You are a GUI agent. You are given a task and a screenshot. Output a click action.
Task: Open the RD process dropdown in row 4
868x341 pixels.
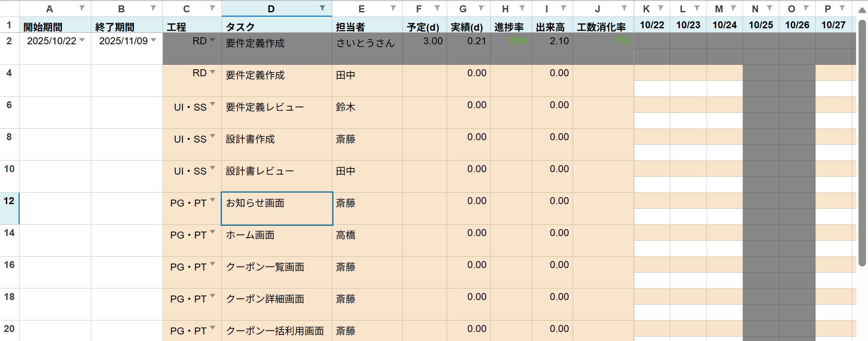pos(212,72)
